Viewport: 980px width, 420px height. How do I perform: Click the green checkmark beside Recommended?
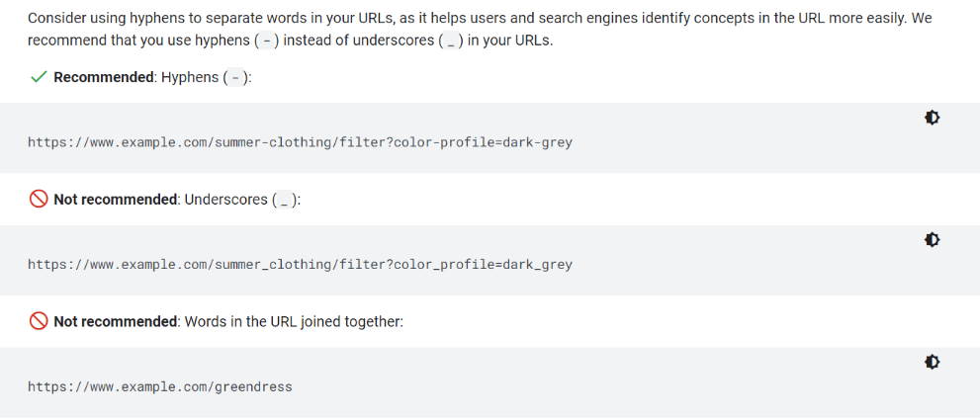[x=39, y=77]
